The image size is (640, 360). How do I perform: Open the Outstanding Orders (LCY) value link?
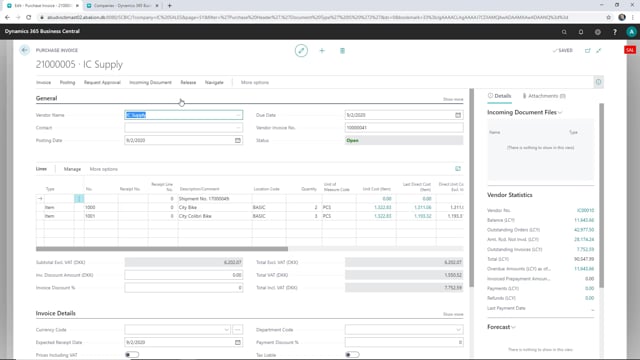584,230
